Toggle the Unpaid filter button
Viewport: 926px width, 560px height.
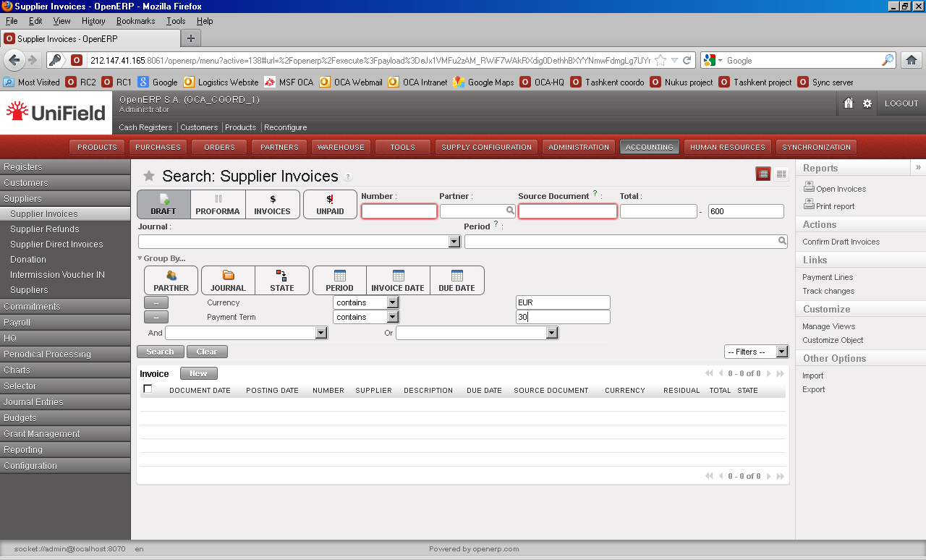tap(330, 205)
